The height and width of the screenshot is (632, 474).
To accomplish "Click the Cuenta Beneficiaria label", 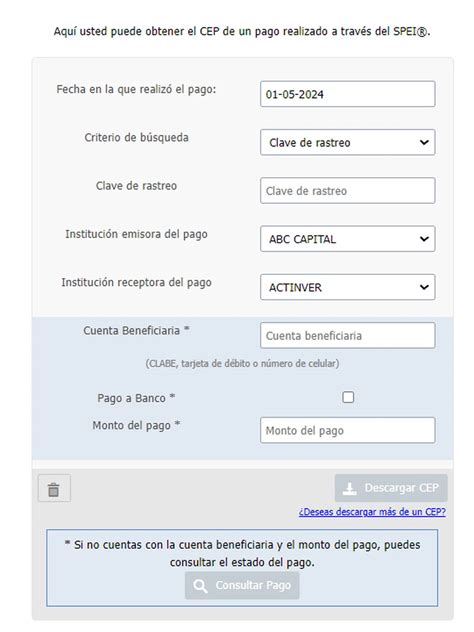I will click(136, 331).
